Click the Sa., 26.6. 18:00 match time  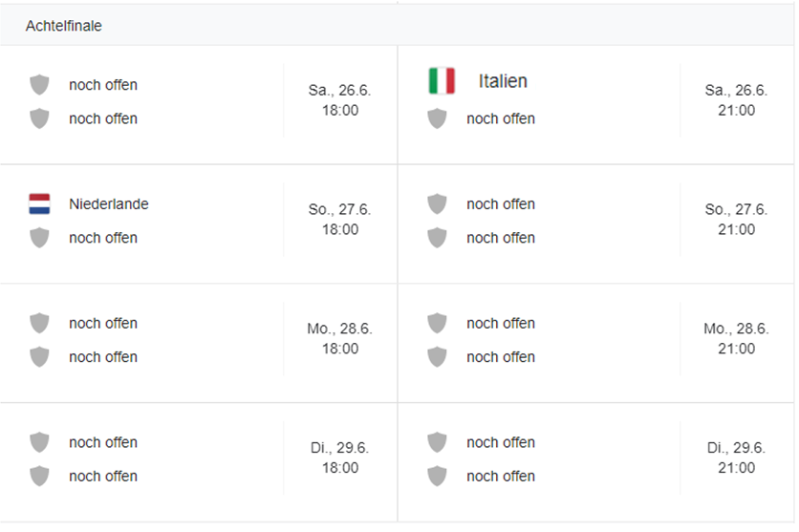click(x=339, y=100)
